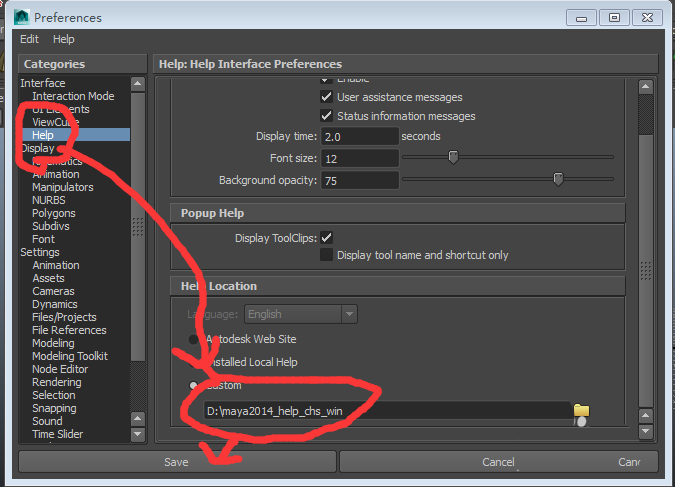Open the Help menu in menu bar
675x487 pixels.
point(64,39)
